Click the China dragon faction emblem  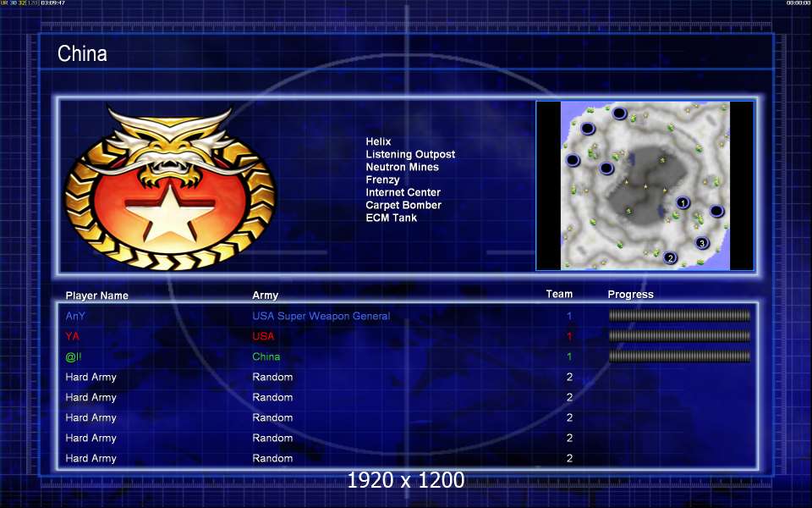pos(170,188)
